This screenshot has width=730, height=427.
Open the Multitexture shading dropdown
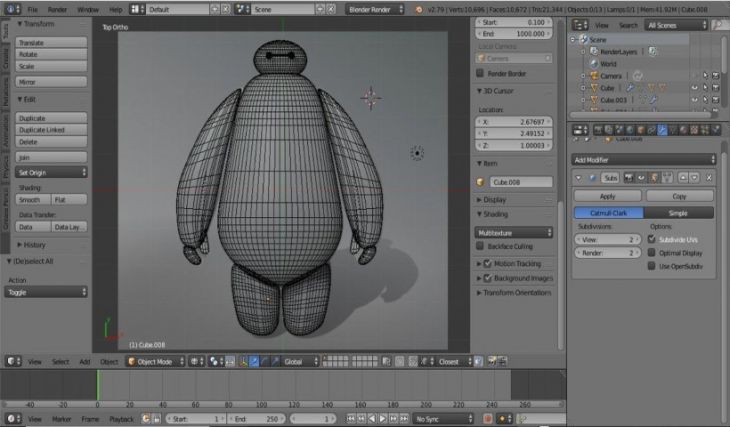click(514, 232)
